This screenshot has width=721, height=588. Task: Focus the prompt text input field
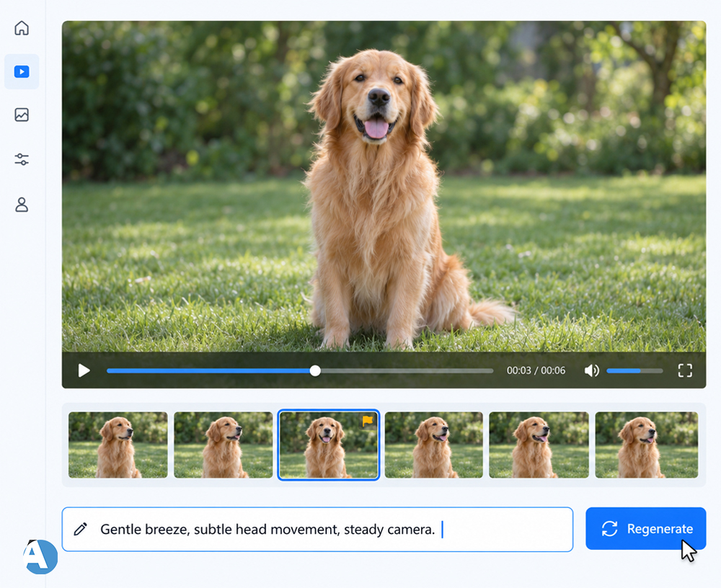[x=317, y=529]
